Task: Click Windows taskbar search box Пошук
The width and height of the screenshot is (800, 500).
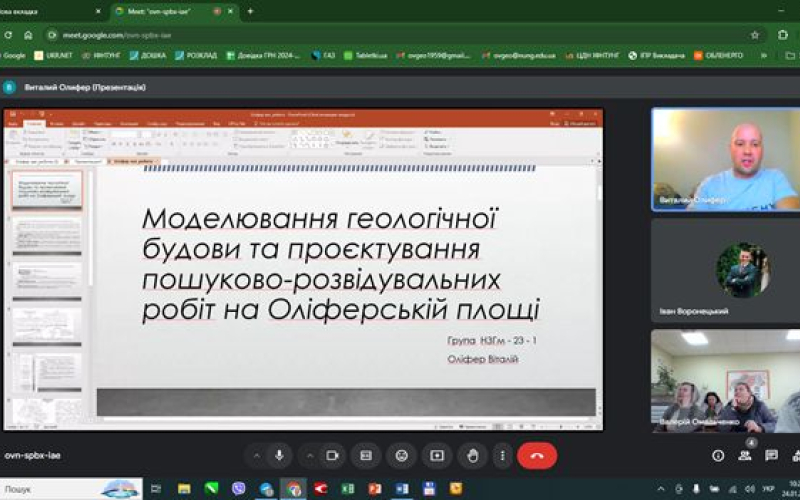Action: pos(71,489)
